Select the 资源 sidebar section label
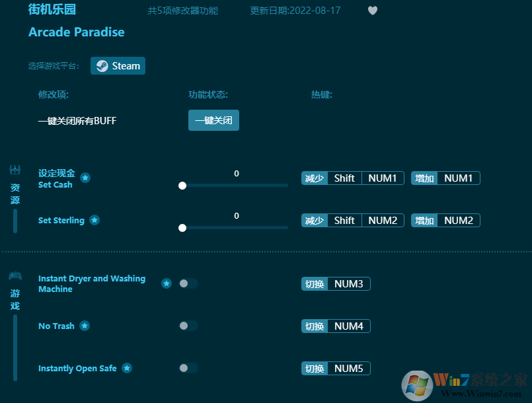The image size is (532, 403). (15, 194)
